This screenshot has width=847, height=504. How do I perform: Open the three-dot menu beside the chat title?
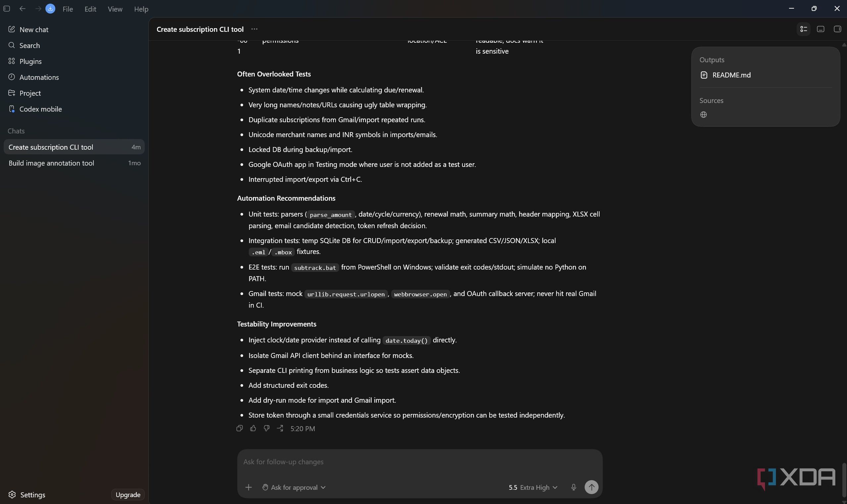[x=254, y=29]
